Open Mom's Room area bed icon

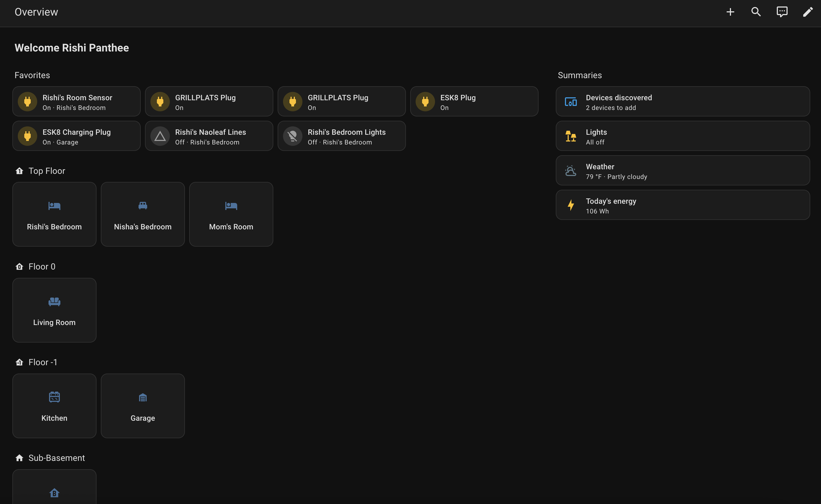(231, 206)
